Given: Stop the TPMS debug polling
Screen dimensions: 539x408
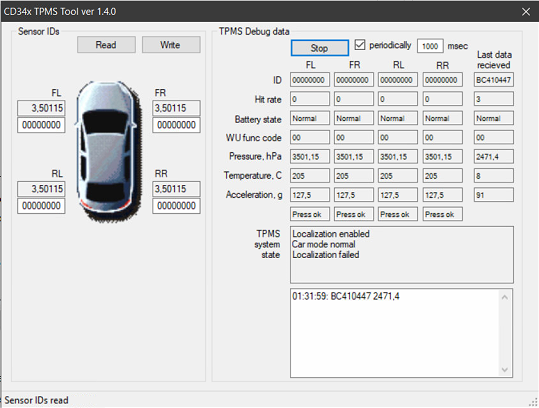Looking at the screenshot, I should [320, 48].
